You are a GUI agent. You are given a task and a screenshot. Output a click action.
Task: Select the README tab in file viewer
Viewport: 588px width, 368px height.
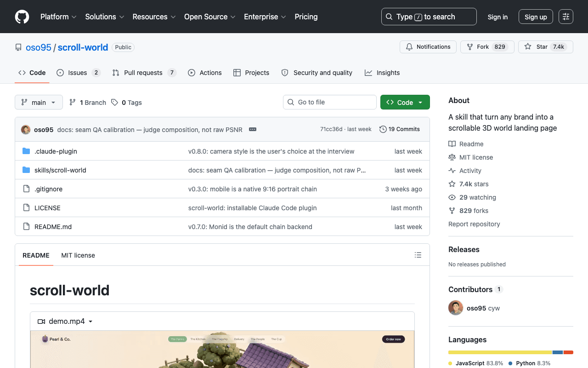point(36,255)
